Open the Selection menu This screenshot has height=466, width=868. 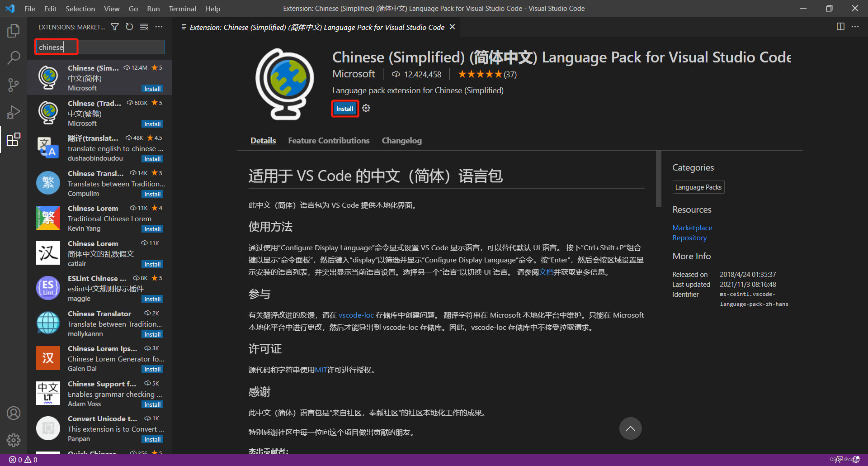[80, 9]
